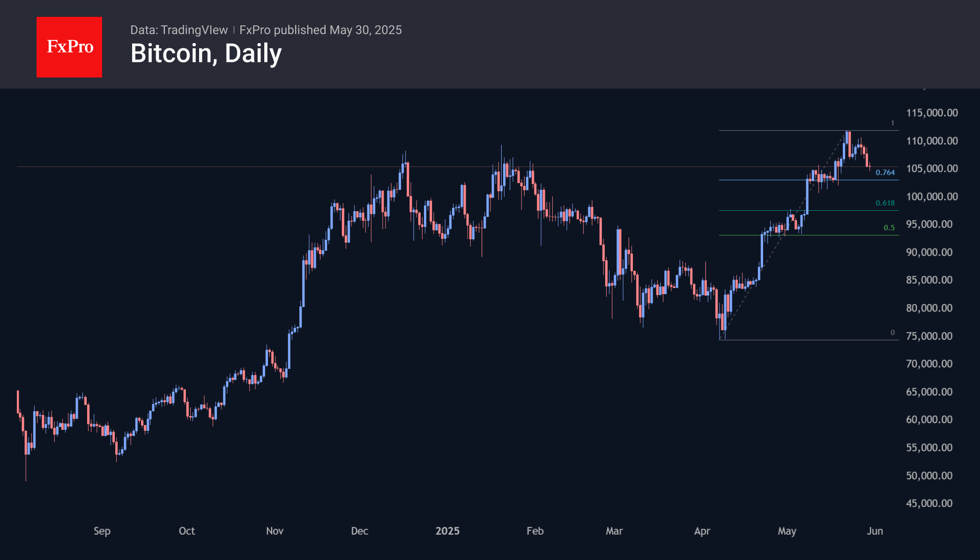Screen dimensions: 980x560
Task: Click the Fibonacci level 1 label
Action: pos(892,123)
